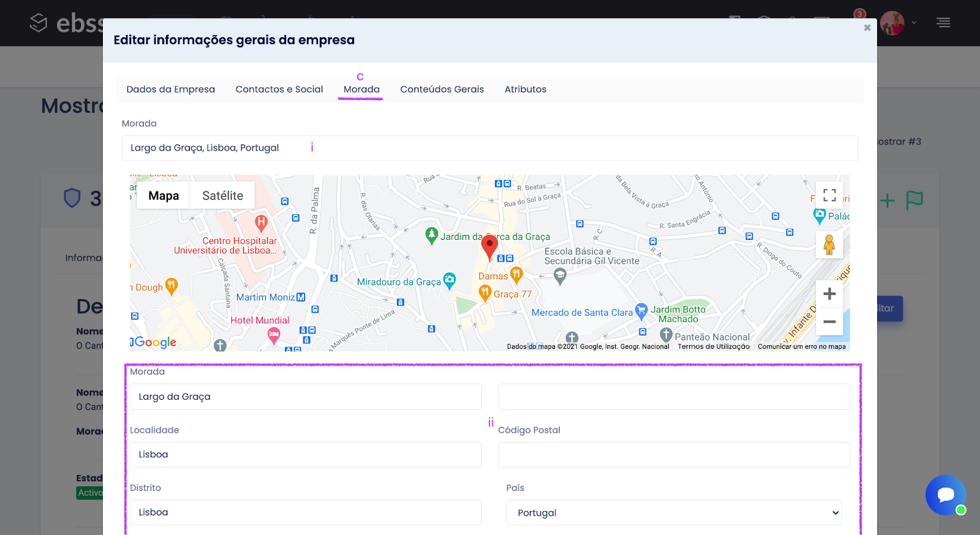Image resolution: width=980 pixels, height=535 pixels.
Task: Open Termos de Utilização link
Action: (714, 346)
